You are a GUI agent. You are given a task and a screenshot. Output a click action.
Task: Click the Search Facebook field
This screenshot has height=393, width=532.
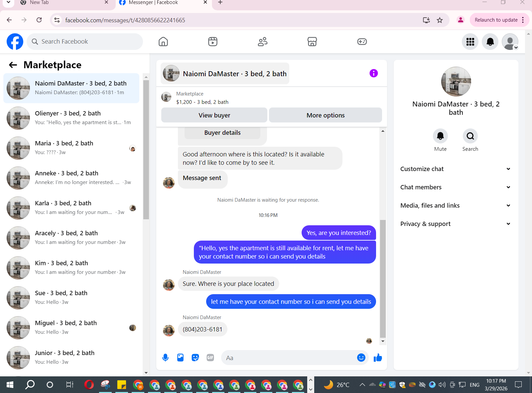click(85, 42)
